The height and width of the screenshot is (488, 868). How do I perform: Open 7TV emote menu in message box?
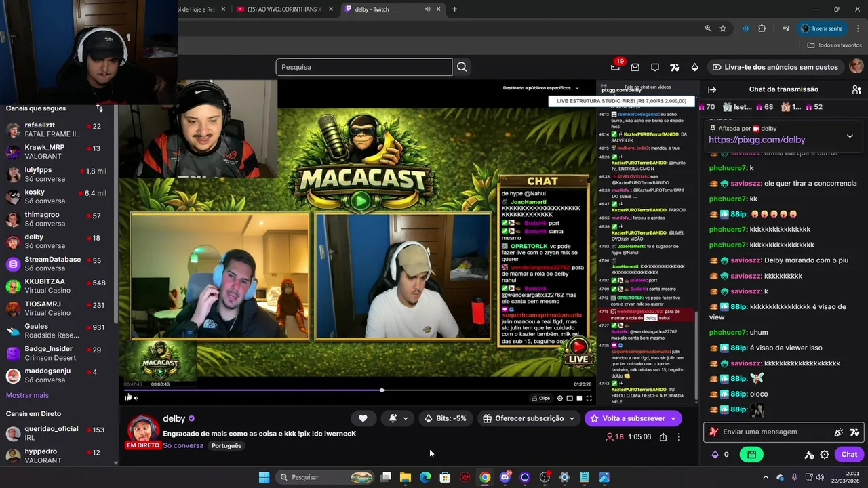[854, 432]
